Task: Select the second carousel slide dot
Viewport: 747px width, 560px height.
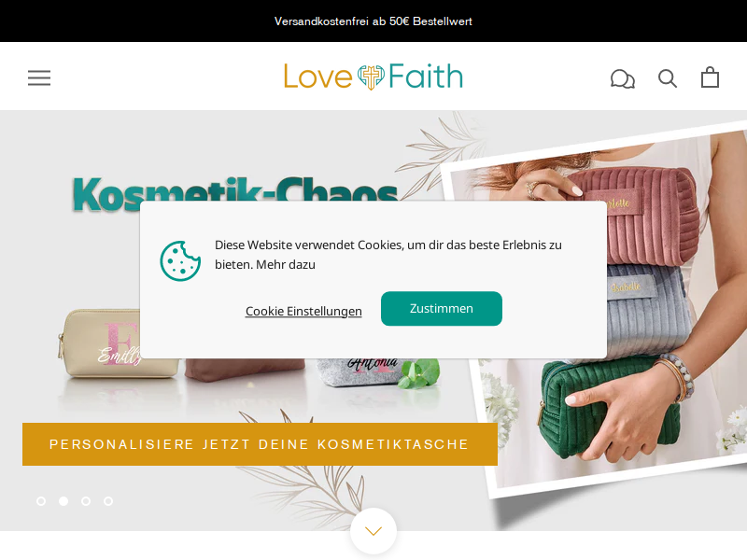Action: [x=63, y=501]
